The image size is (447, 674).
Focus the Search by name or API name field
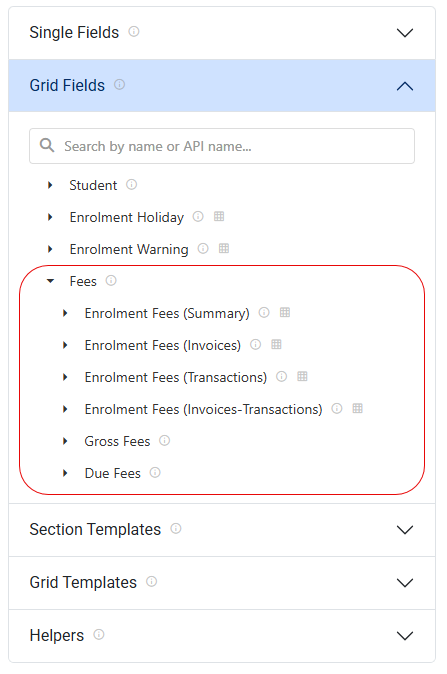pos(222,146)
